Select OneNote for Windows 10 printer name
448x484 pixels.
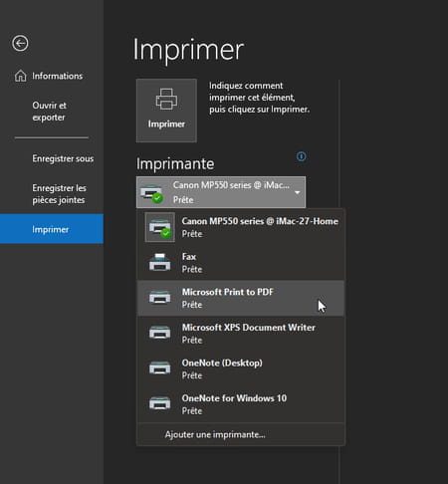click(x=234, y=398)
